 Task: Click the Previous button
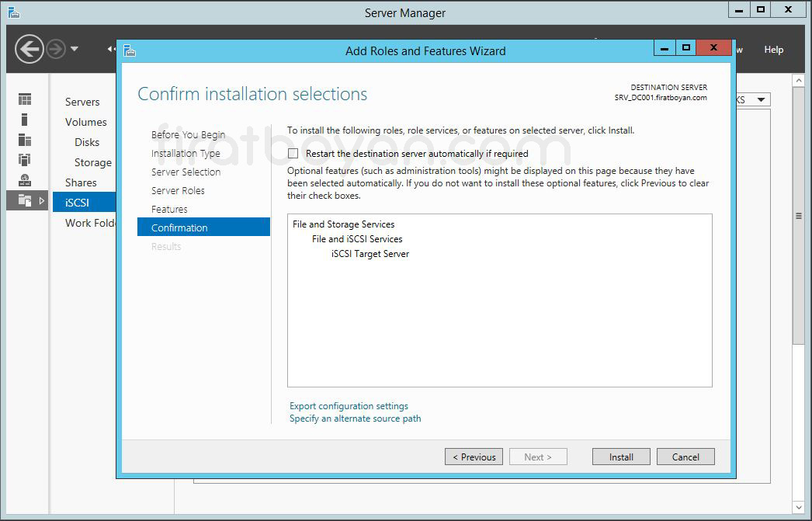[474, 457]
